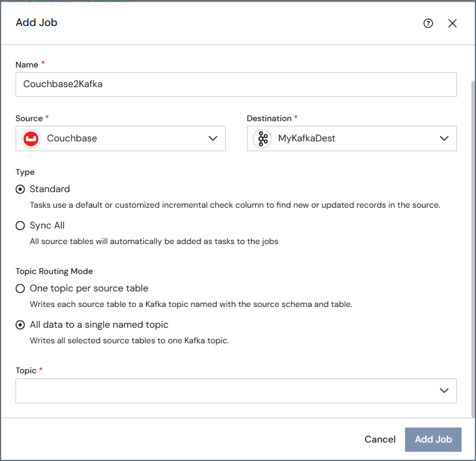Screen dimensions: 476x461
Task: Close the Add Job dialog
Action: click(x=452, y=24)
